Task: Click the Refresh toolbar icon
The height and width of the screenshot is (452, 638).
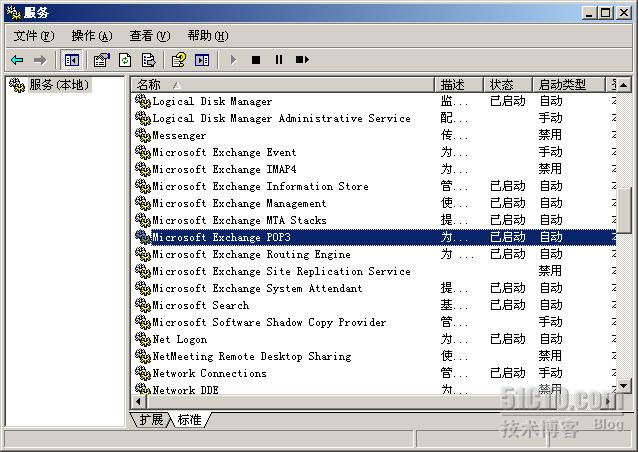Action: (125, 60)
